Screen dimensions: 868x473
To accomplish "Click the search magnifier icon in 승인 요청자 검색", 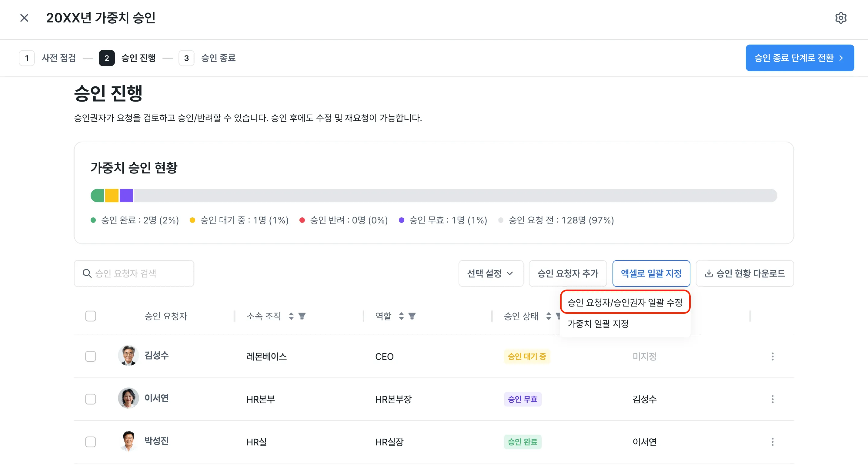I will [87, 273].
